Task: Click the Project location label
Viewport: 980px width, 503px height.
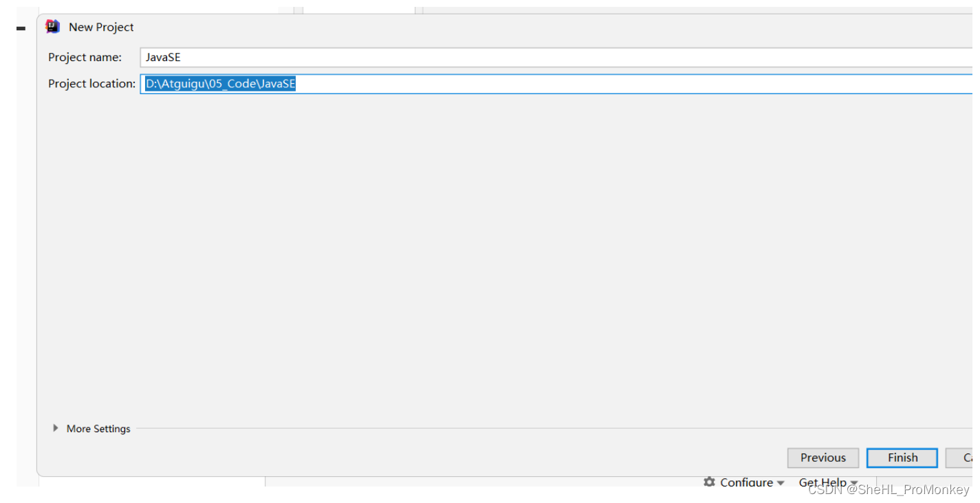Action: tap(92, 84)
